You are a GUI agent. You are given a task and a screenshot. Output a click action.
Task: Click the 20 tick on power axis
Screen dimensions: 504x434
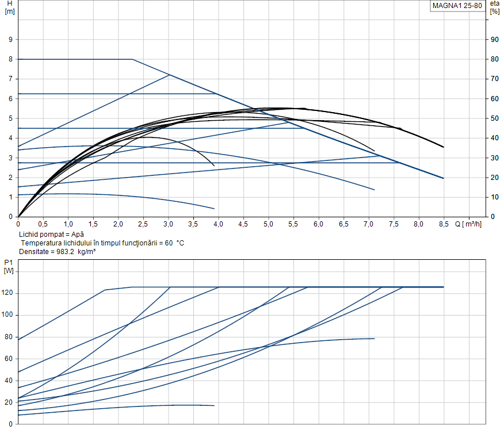pos(9,402)
